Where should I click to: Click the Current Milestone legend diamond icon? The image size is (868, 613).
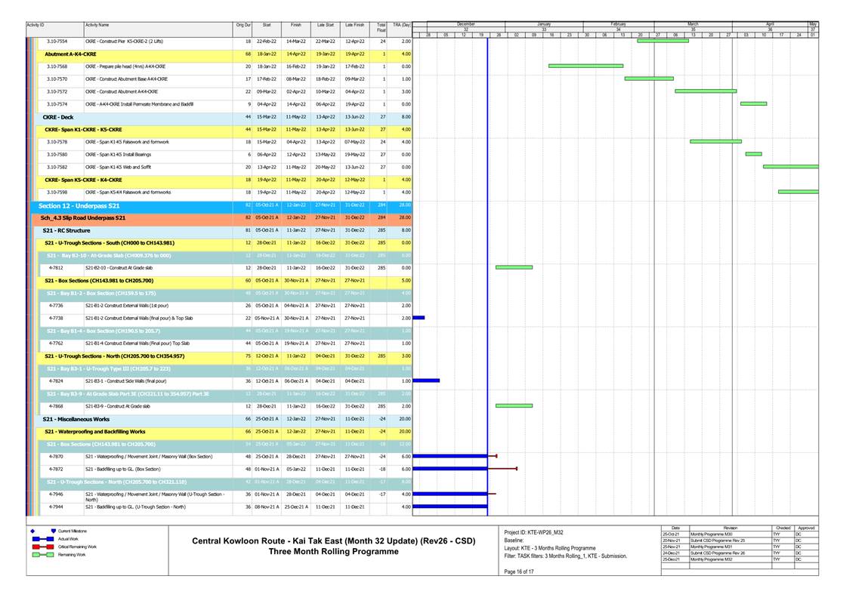tap(33, 531)
